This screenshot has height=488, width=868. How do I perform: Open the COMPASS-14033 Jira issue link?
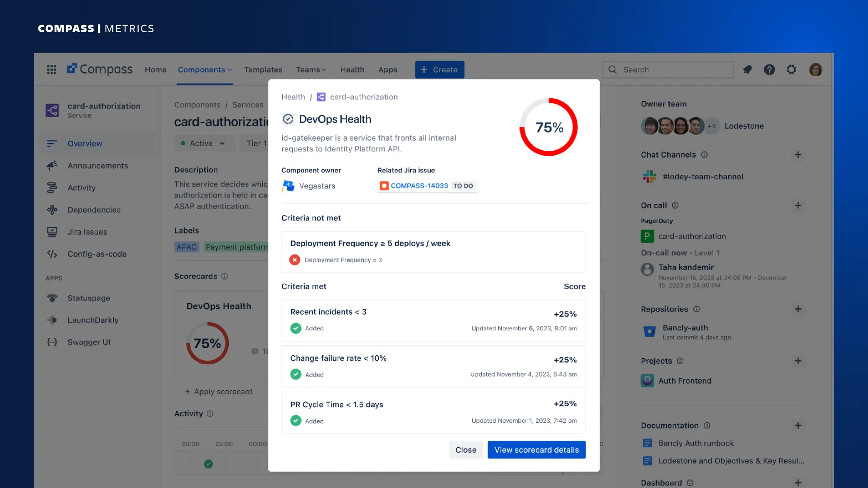(x=419, y=186)
